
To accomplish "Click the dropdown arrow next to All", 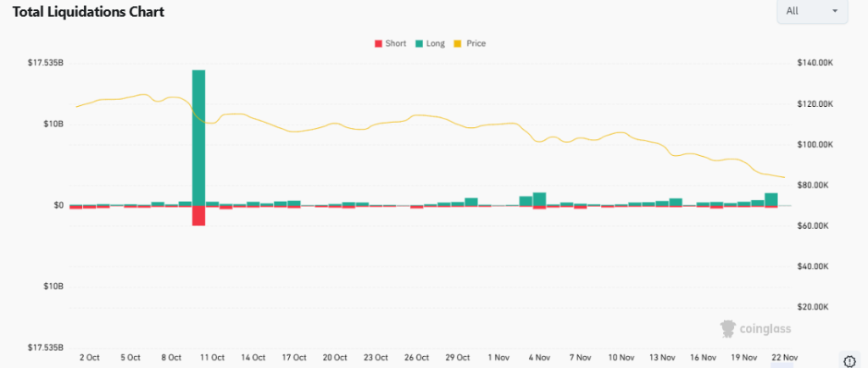I will coord(835,11).
